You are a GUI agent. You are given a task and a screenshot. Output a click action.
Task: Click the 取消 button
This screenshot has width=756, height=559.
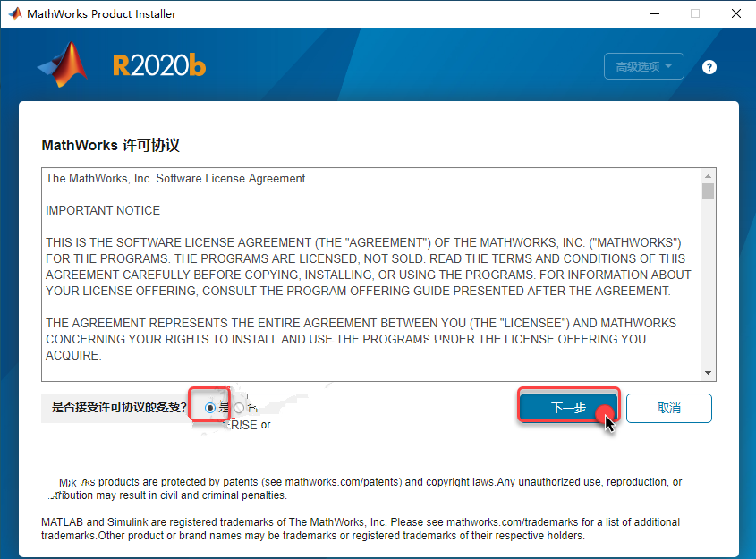[x=668, y=408]
